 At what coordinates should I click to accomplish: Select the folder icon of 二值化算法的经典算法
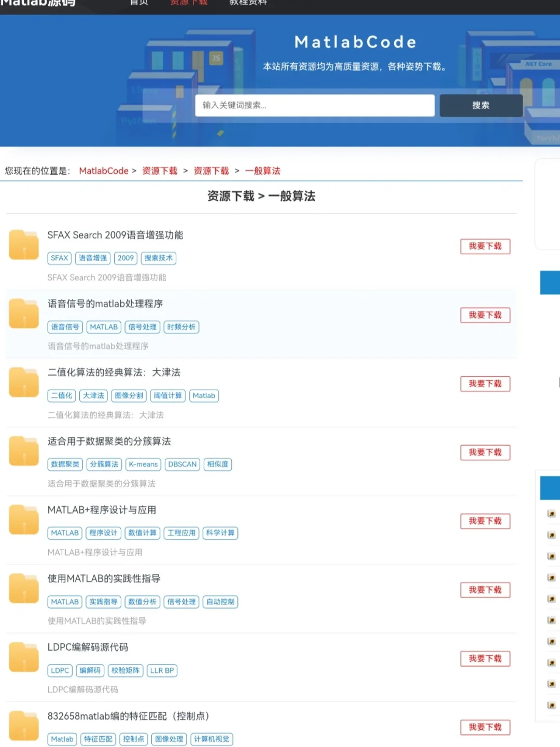tap(23, 381)
